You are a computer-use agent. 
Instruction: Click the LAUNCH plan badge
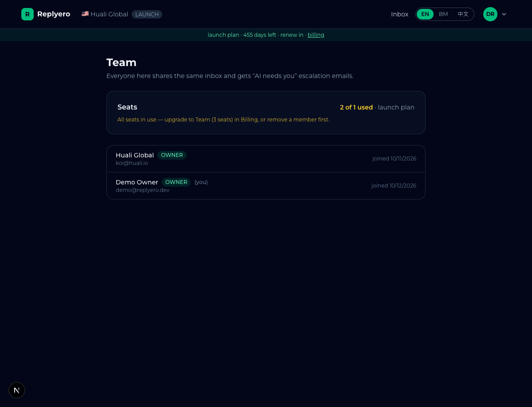point(147,14)
